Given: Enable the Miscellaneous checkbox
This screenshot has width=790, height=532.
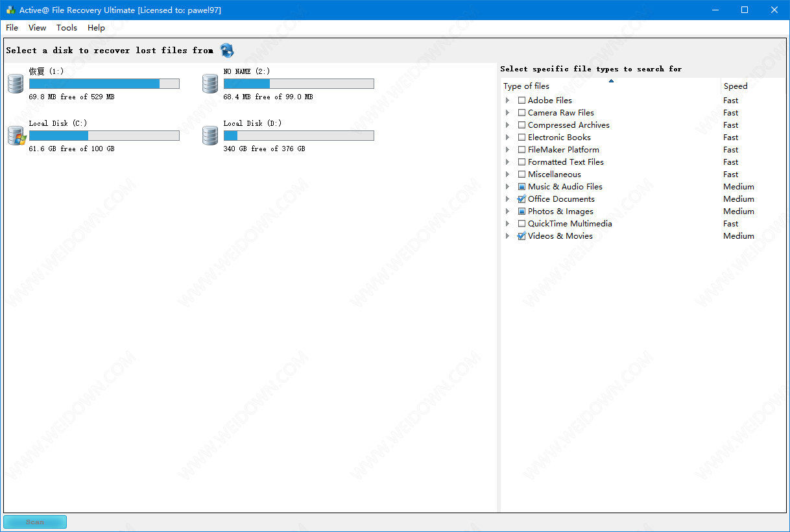Looking at the screenshot, I should pos(521,175).
